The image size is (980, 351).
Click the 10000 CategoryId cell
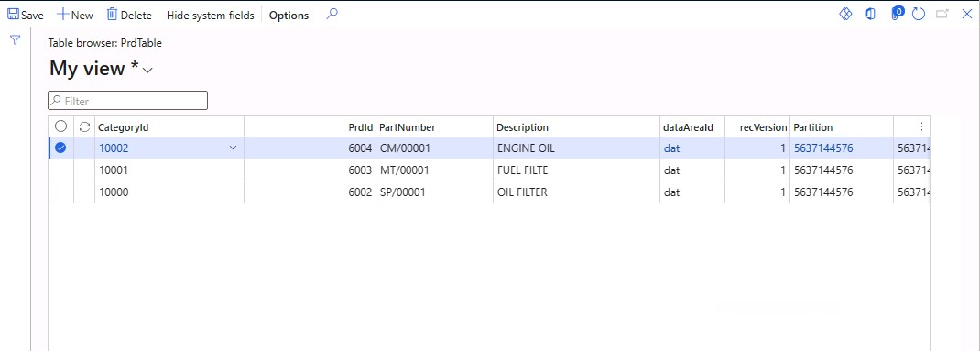[169, 192]
